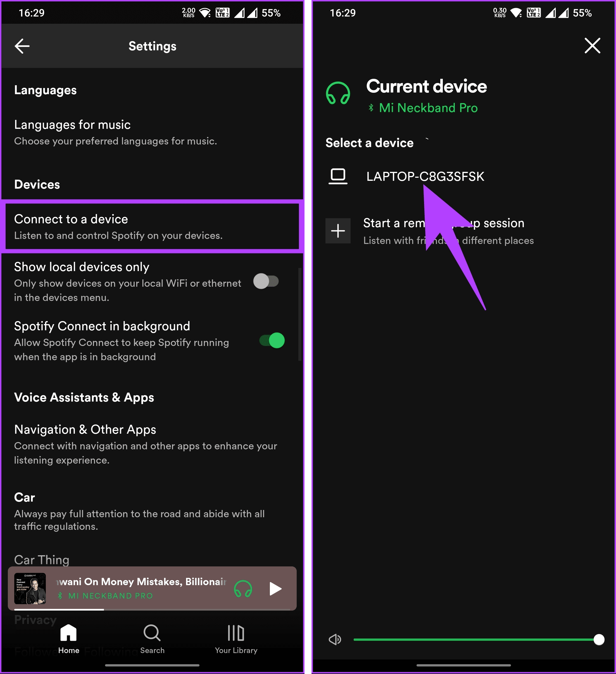Image resolution: width=616 pixels, height=674 pixels.
Task: Tap the speaker volume icon
Action: pos(335,640)
